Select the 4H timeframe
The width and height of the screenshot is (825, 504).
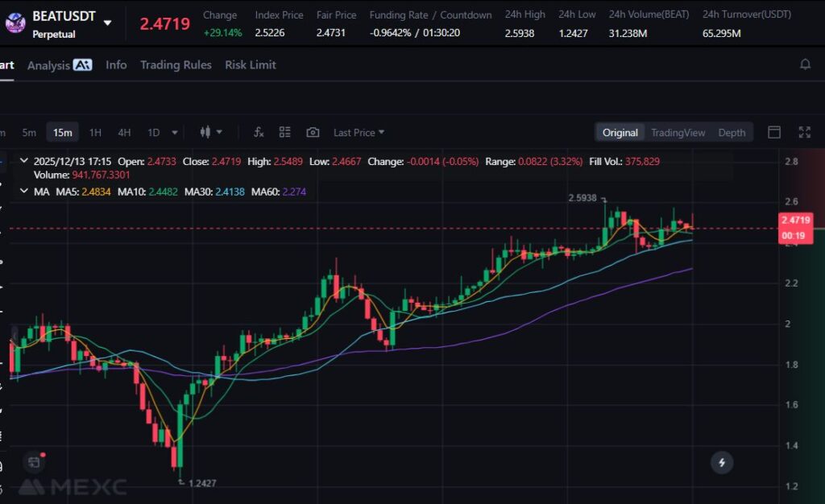tap(124, 133)
